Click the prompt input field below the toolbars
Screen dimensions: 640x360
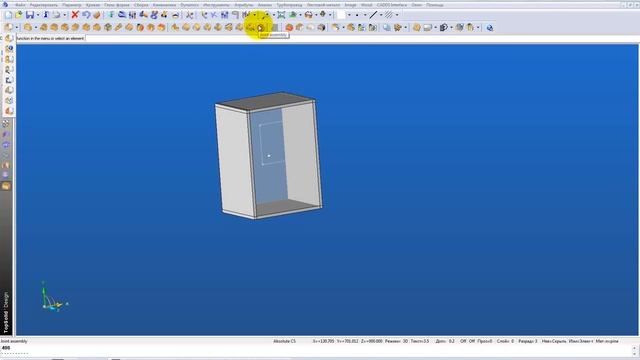361,38
